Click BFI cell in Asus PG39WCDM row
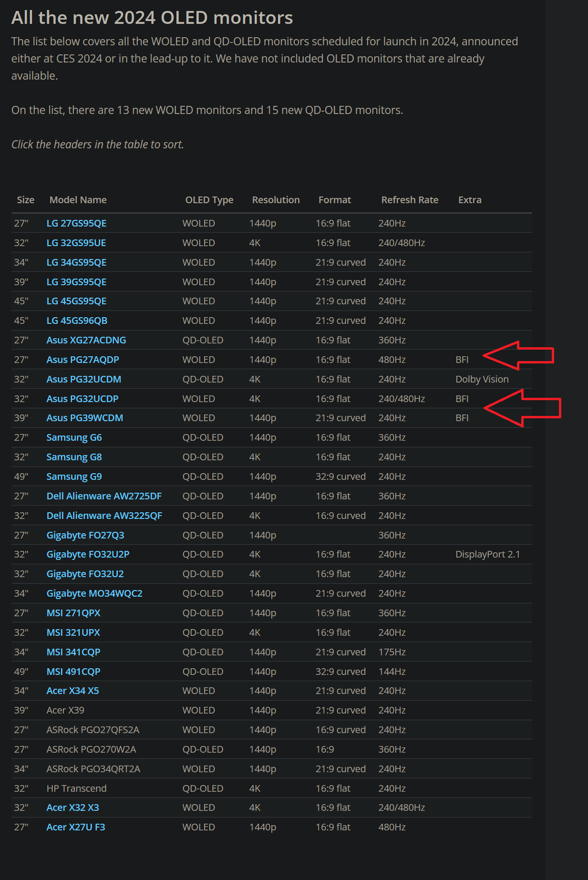The height and width of the screenshot is (880, 588). [x=462, y=418]
